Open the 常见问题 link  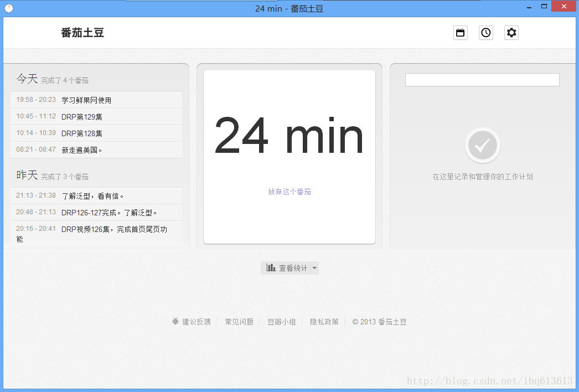click(239, 322)
